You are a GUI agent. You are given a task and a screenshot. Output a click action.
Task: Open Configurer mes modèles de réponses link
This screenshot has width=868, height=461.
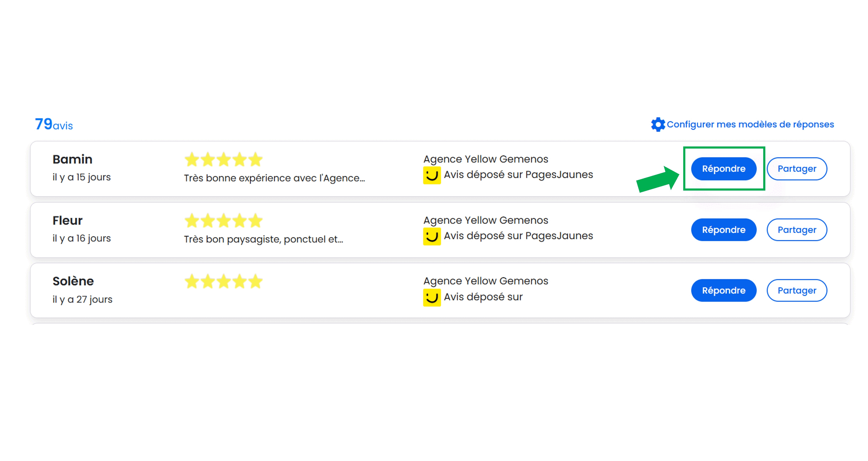coord(750,124)
